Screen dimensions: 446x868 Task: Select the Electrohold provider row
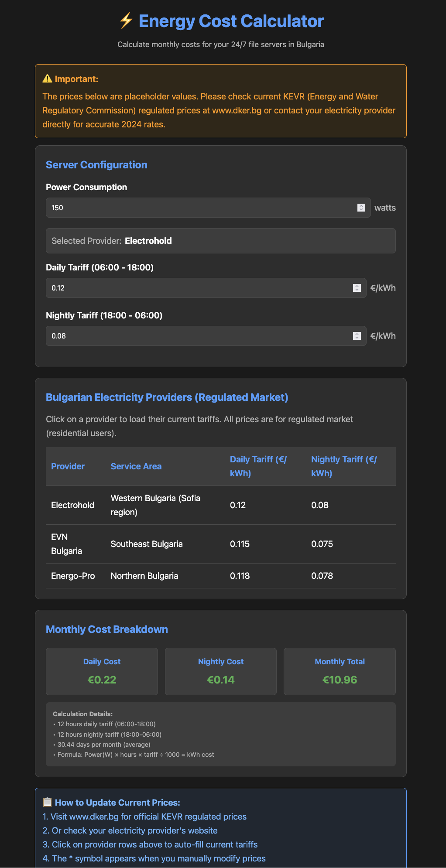[220, 505]
